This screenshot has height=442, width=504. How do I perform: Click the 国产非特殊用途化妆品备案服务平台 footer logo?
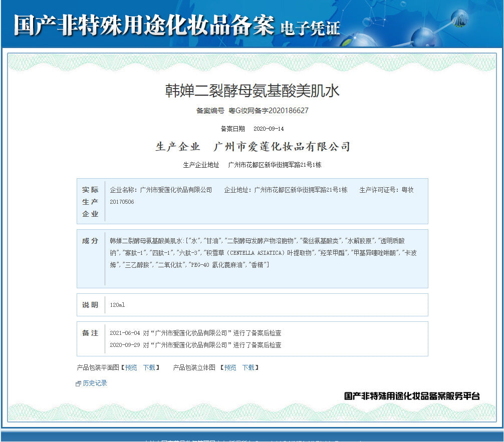coord(412,396)
